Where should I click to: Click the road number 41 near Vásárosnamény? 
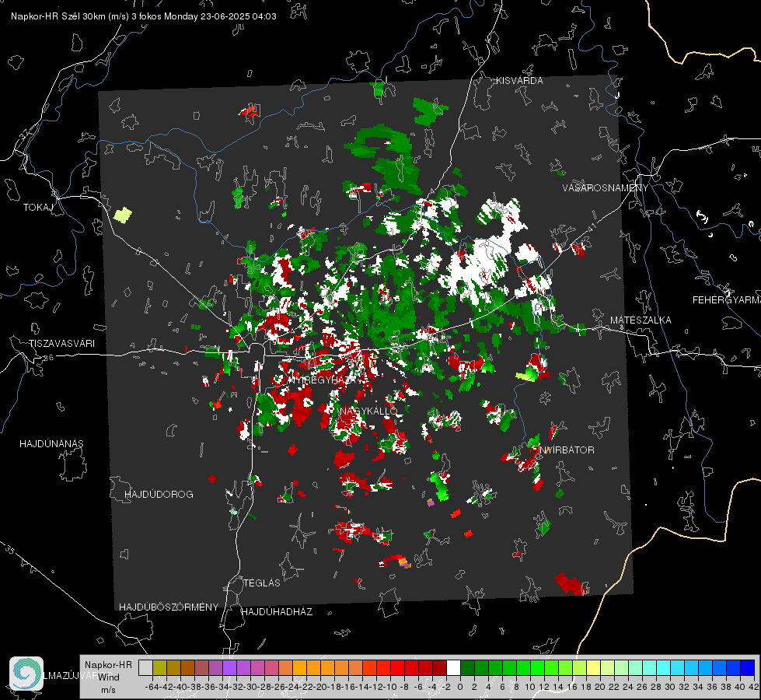coord(591,228)
